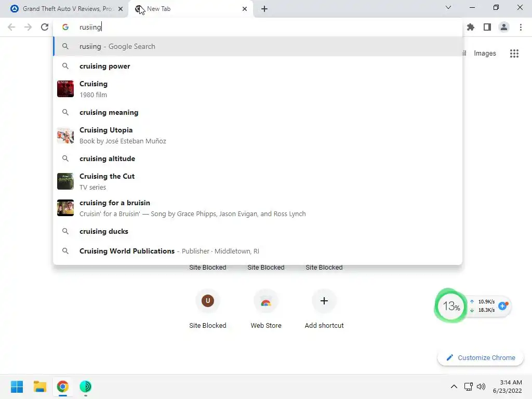Open the clock showing 3:14 AM
This screenshot has width=532, height=399.
pyautogui.click(x=508, y=387)
